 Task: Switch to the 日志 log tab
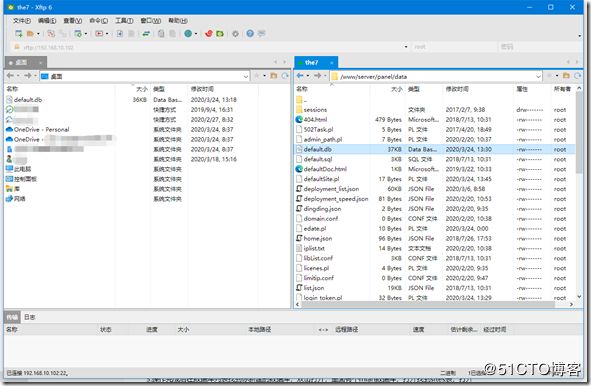(x=30, y=317)
